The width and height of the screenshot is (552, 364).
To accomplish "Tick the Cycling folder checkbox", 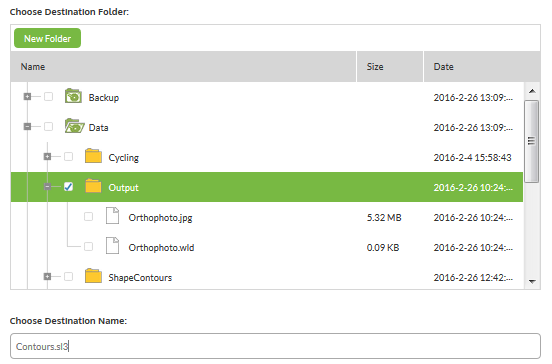I will 69,157.
